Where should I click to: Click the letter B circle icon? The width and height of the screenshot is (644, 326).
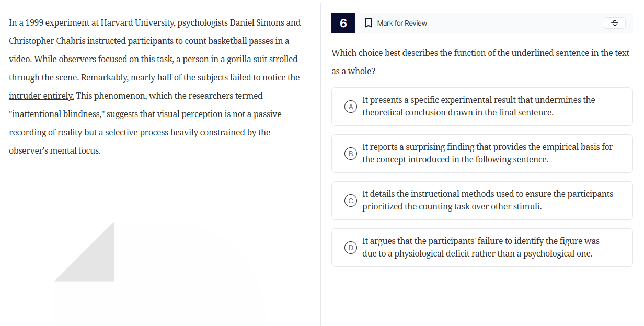click(x=352, y=154)
